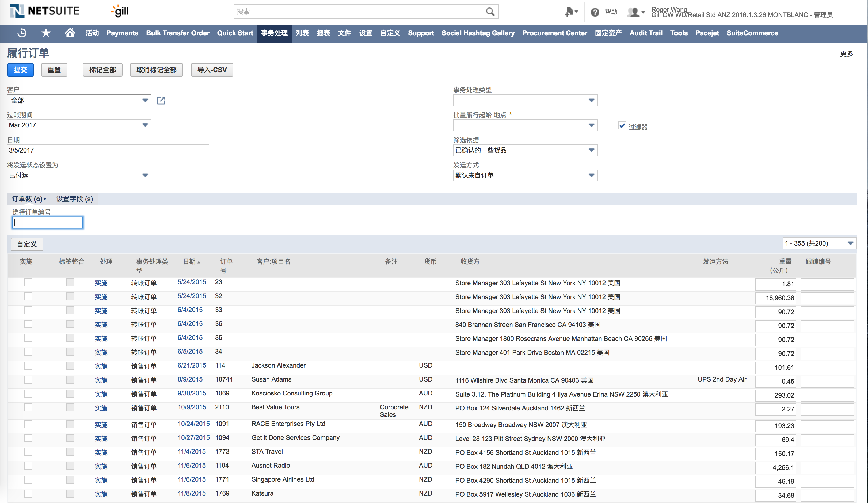Viewport: 868px width, 503px height.
Task: Click the 选择订单编号 input field
Action: tap(48, 223)
